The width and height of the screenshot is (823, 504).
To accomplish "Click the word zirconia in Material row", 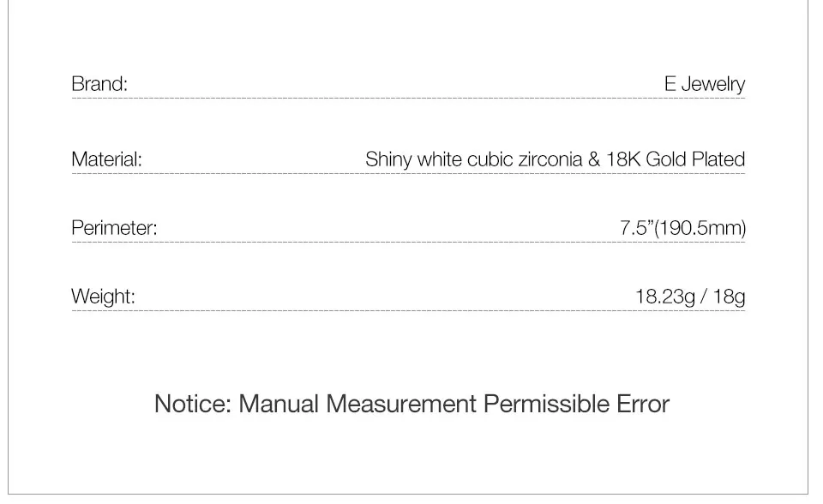I will tap(550, 159).
